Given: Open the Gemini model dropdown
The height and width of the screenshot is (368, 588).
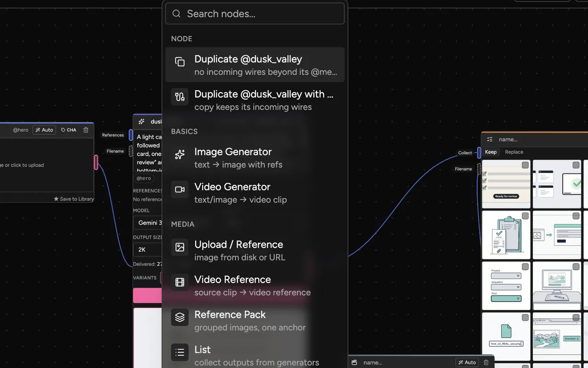Looking at the screenshot, I should [148, 223].
